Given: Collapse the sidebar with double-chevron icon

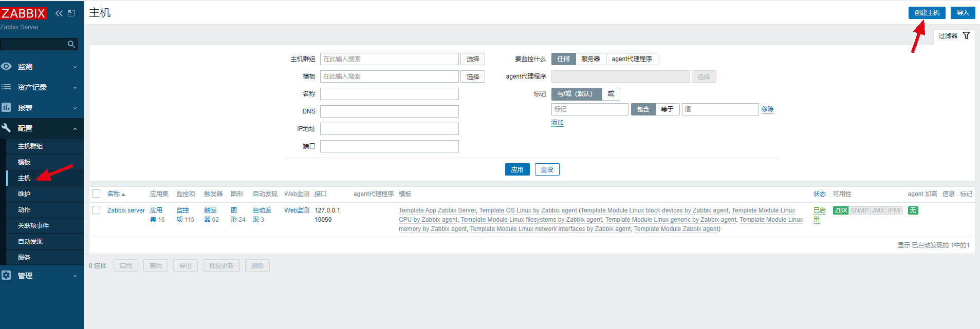Looking at the screenshot, I should point(59,13).
